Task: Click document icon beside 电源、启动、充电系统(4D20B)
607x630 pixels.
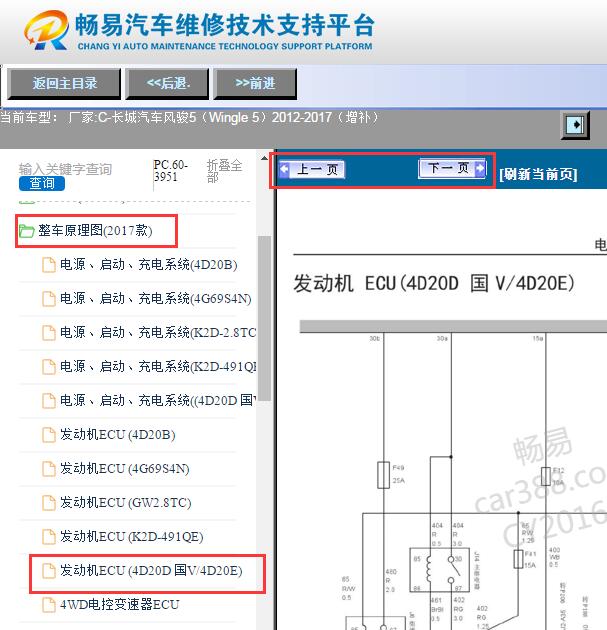Action: point(49,265)
